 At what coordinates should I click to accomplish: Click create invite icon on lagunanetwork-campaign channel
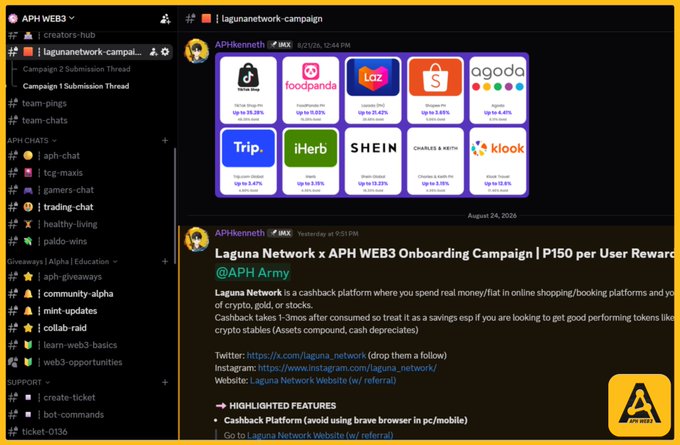coord(153,52)
